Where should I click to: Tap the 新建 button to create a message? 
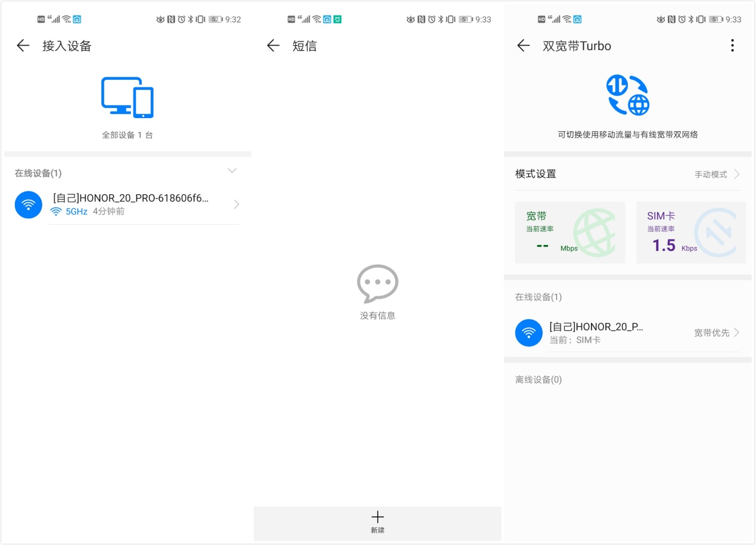[377, 523]
